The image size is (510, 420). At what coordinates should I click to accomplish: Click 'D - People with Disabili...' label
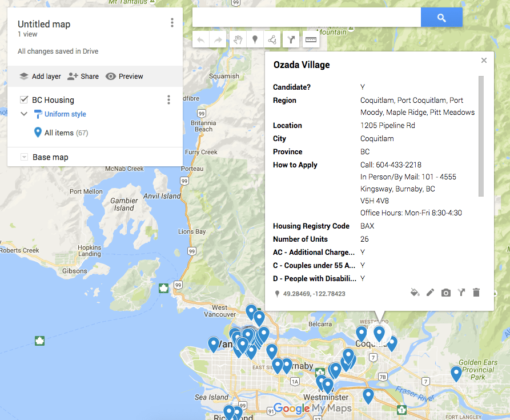click(314, 279)
